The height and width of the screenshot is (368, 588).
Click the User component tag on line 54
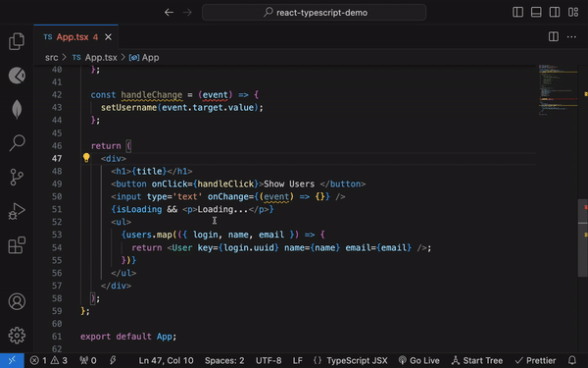pyautogui.click(x=182, y=248)
